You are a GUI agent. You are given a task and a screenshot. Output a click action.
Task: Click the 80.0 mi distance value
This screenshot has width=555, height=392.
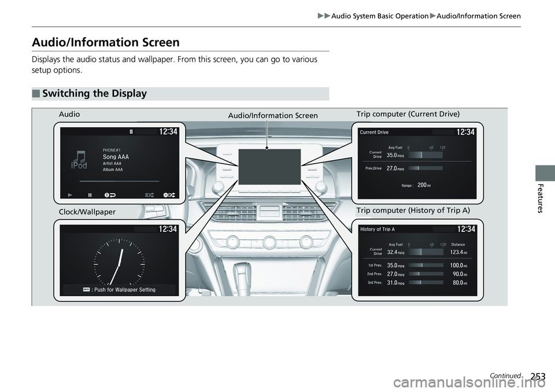[460, 283]
